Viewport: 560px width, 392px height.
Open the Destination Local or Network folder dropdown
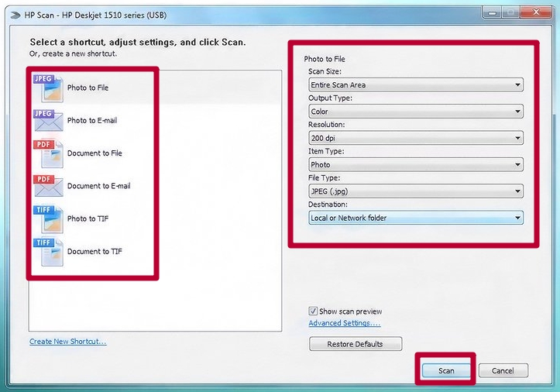click(416, 218)
